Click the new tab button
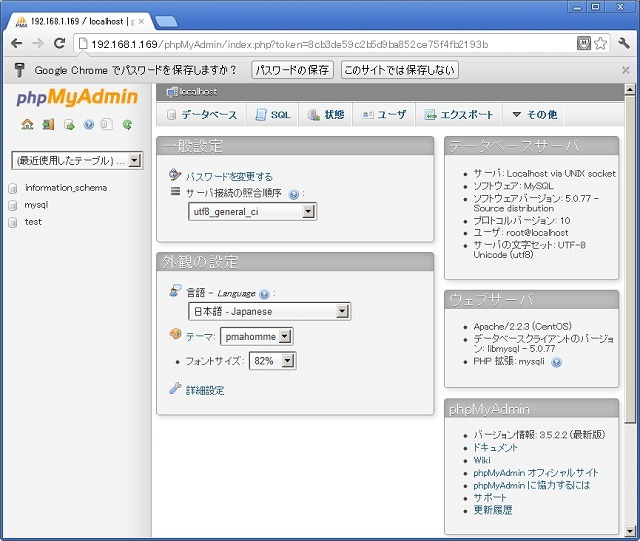 coord(166,22)
